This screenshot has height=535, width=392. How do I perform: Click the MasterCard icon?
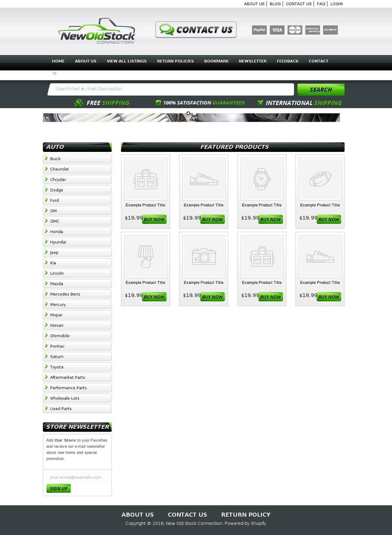[295, 30]
